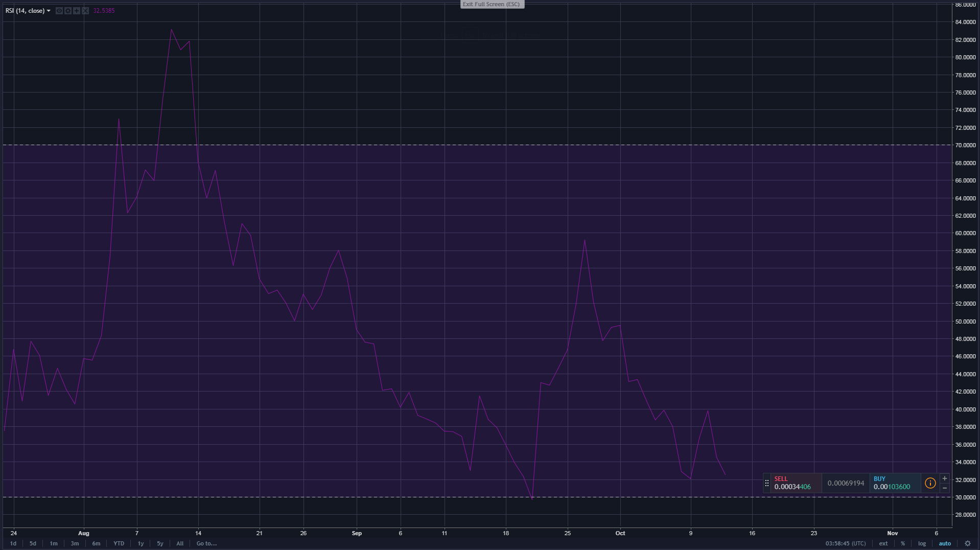980x550 pixels.
Task: Click the 03:58:45 (UTC) timezone clock
Action: [846, 543]
